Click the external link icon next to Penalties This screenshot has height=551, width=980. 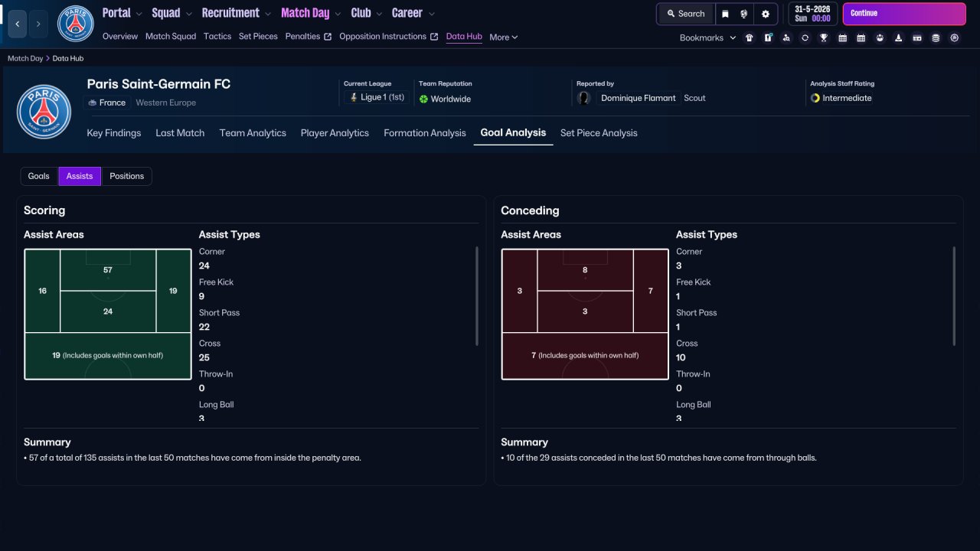328,37
